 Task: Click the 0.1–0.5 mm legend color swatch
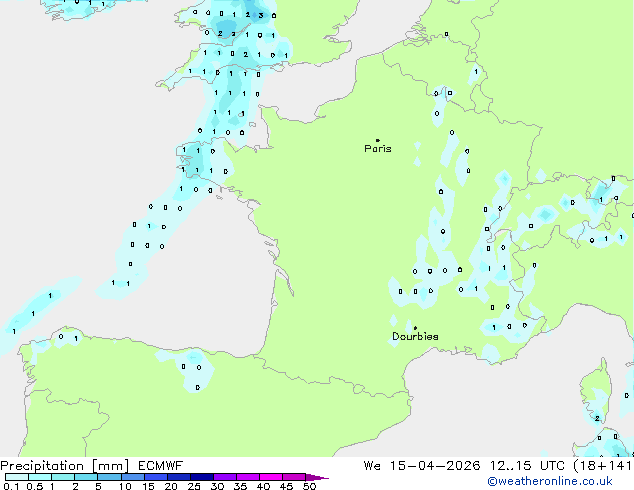coord(17,477)
